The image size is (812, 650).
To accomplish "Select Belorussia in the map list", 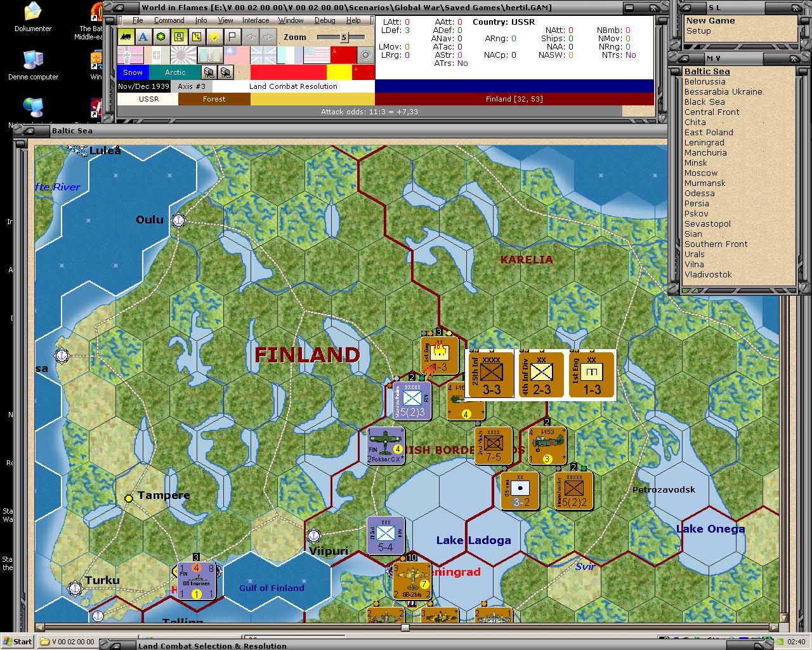I will click(x=705, y=82).
